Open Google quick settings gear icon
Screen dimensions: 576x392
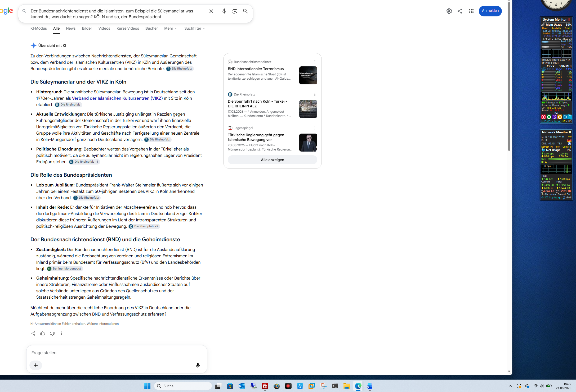pyautogui.click(x=449, y=11)
